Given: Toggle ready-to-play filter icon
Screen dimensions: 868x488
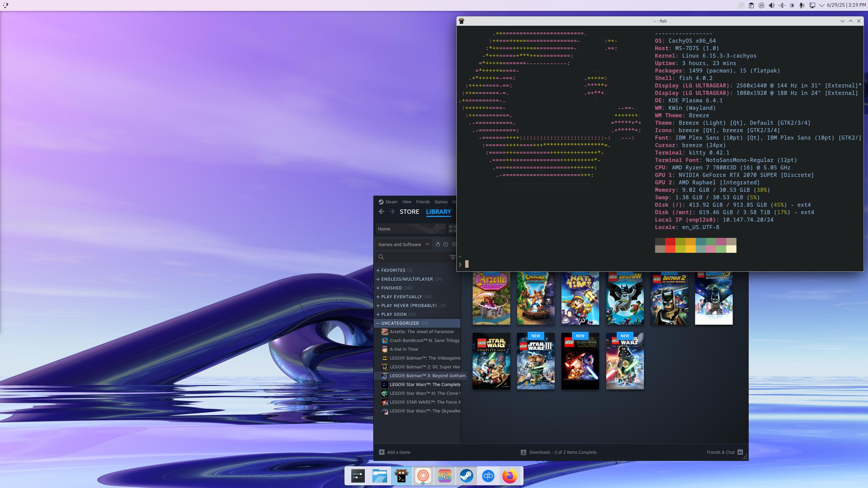Looking at the screenshot, I should coord(454,244).
